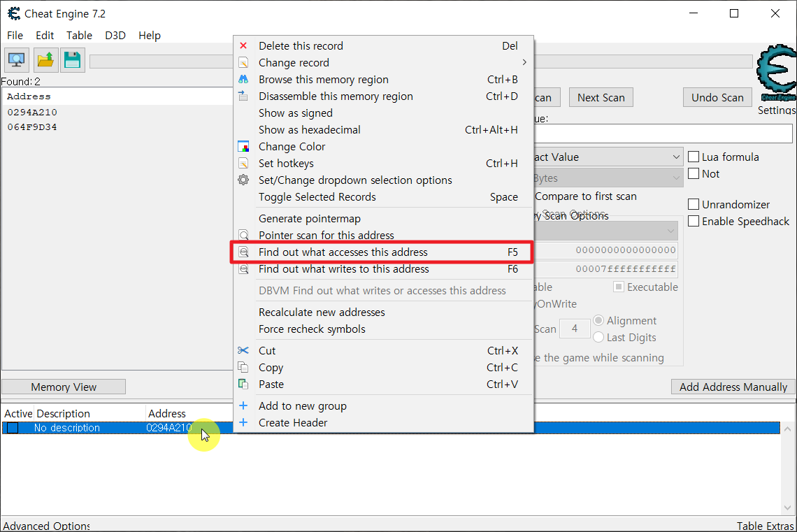
Task: Open the File menu
Action: point(15,36)
